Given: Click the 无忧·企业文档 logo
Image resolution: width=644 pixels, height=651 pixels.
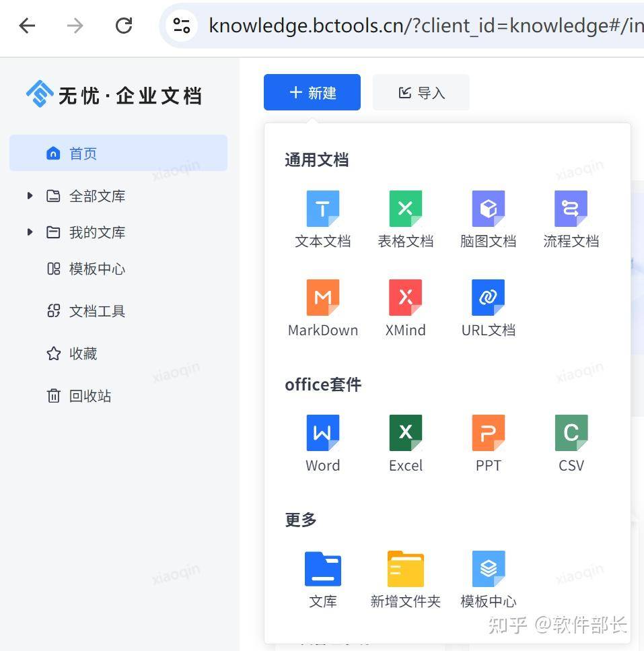Looking at the screenshot, I should pyautogui.click(x=114, y=95).
